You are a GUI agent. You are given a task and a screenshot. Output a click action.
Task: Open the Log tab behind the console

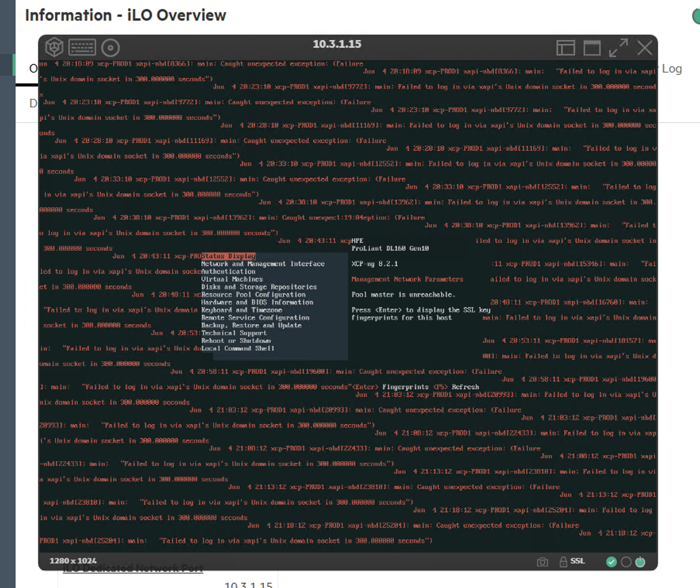(671, 69)
